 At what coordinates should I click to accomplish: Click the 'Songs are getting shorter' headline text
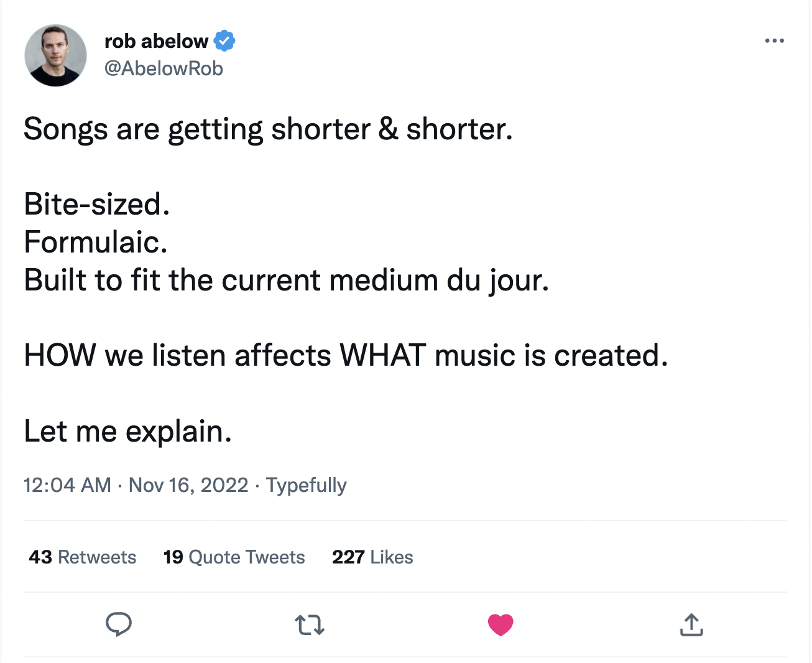pos(267,129)
